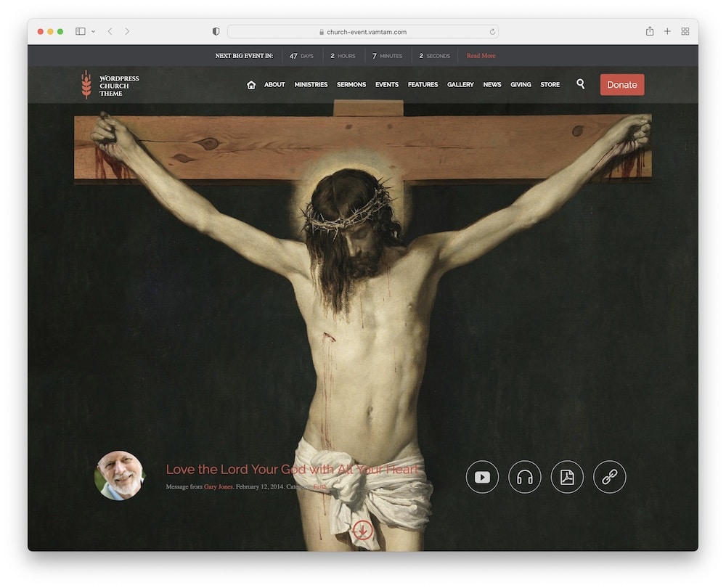Share the current page
Viewport: 726px width, 588px height.
(x=650, y=31)
